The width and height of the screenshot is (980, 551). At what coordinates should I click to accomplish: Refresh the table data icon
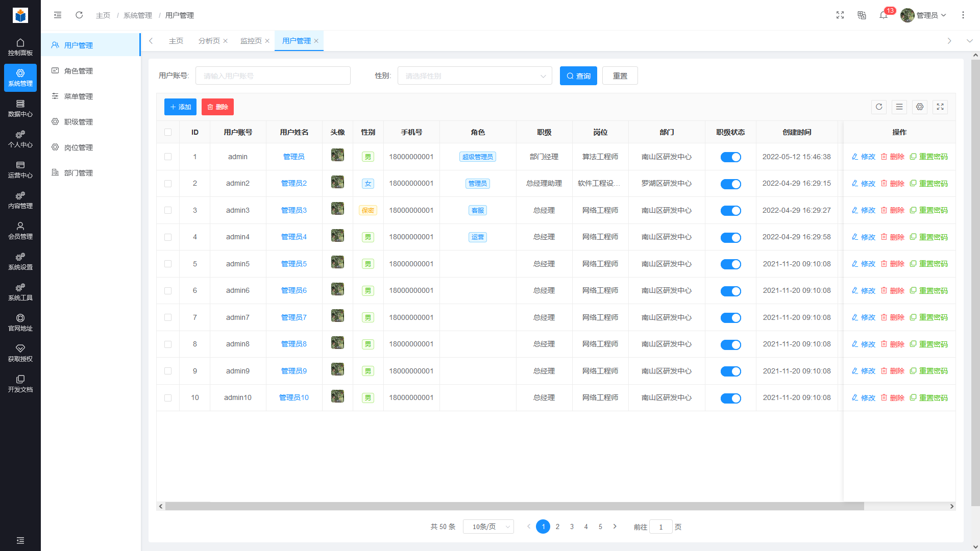(x=879, y=107)
